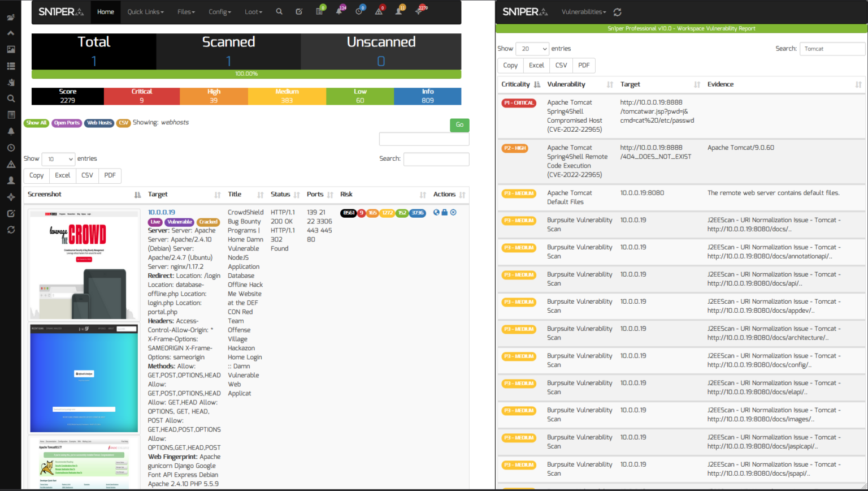Click the sidebar user profile icon
The height and width of the screenshot is (491, 868).
click(11, 180)
